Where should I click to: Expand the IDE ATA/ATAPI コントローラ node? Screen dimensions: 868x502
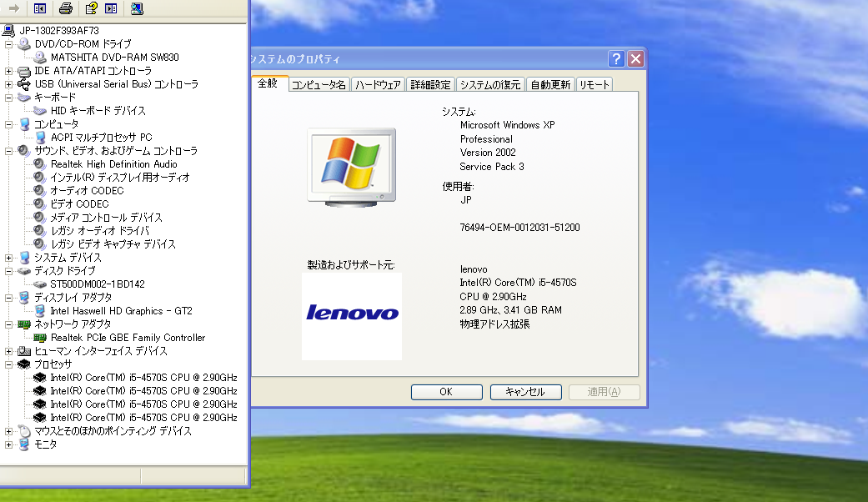click(8, 71)
